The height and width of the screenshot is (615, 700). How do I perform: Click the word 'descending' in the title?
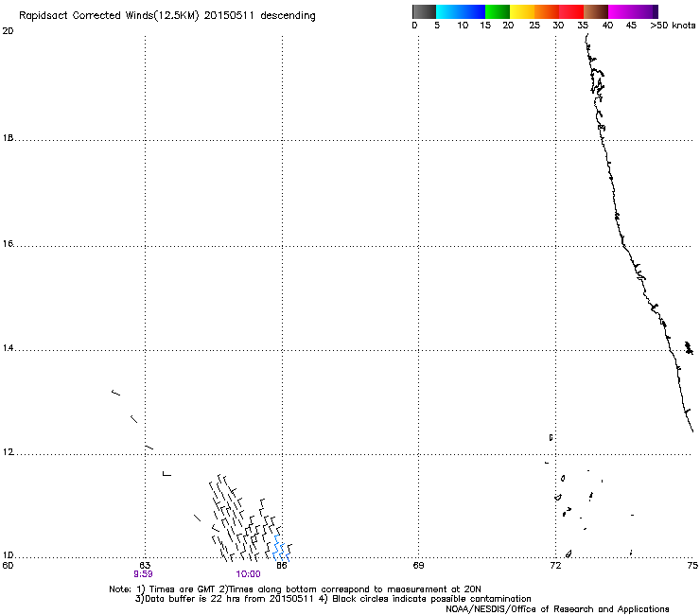point(288,16)
